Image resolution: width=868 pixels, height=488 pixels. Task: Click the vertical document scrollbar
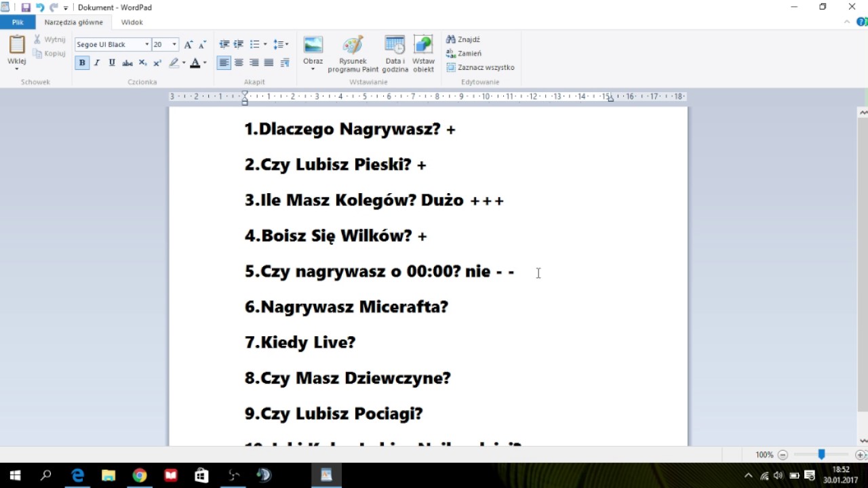(863, 264)
